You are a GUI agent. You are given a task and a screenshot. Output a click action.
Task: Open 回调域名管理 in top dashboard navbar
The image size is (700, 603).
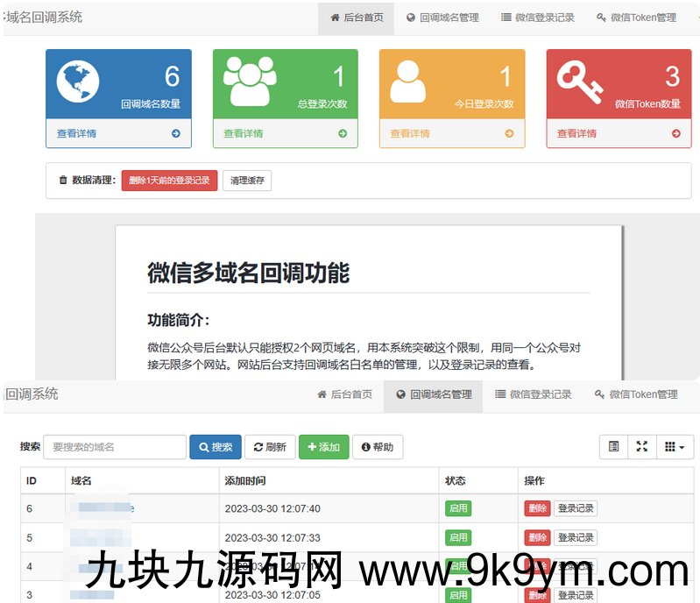click(442, 18)
